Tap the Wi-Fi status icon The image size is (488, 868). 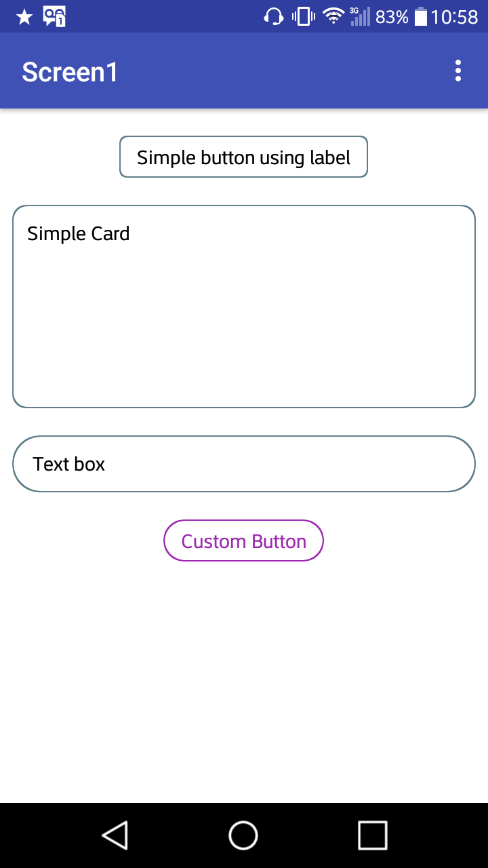pyautogui.click(x=333, y=16)
